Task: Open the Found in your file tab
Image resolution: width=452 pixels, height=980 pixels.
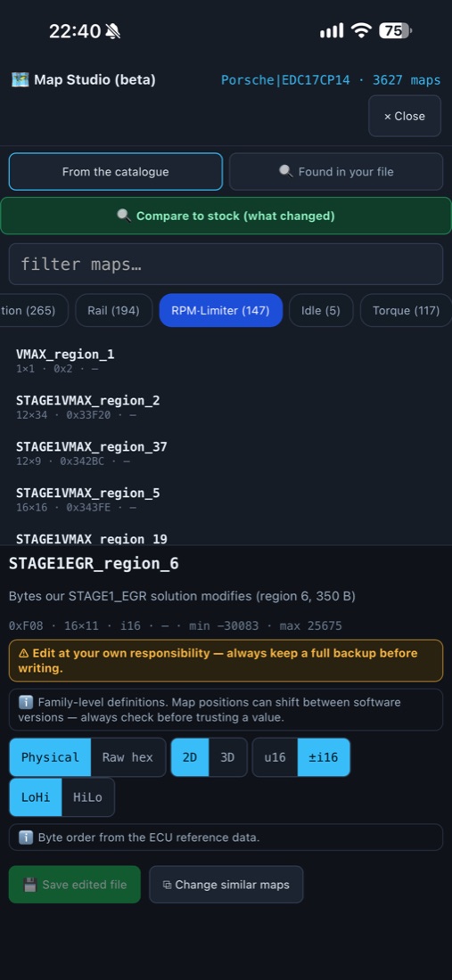Action: [x=336, y=171]
